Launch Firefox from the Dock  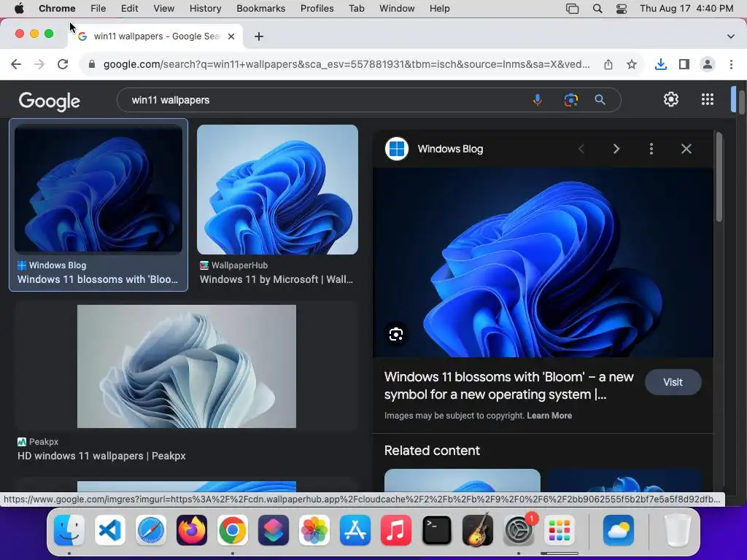[x=192, y=530]
